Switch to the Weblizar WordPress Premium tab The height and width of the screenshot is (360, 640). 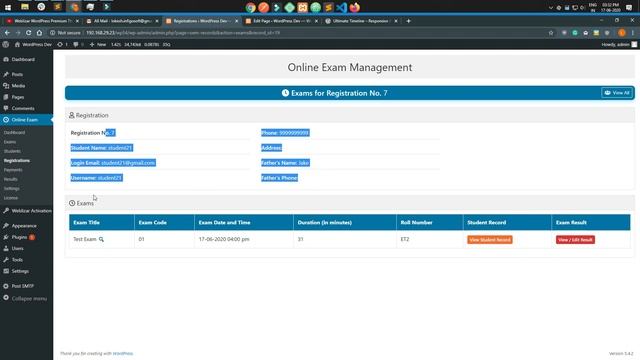[x=41, y=21]
